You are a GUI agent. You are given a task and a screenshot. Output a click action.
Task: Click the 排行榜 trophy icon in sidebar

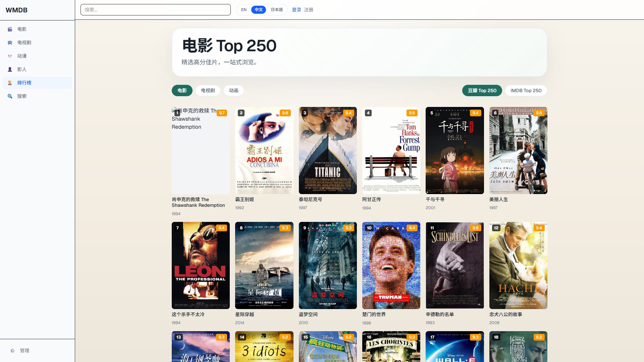point(10,83)
